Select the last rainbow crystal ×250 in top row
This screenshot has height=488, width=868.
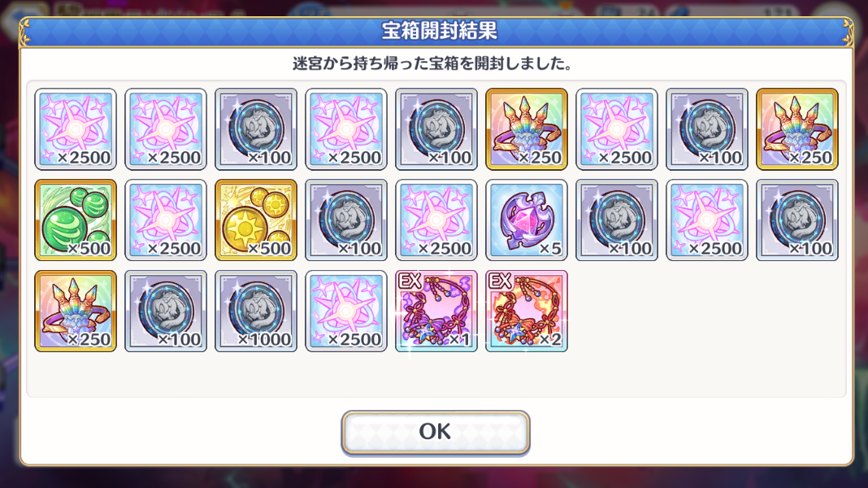tap(797, 129)
